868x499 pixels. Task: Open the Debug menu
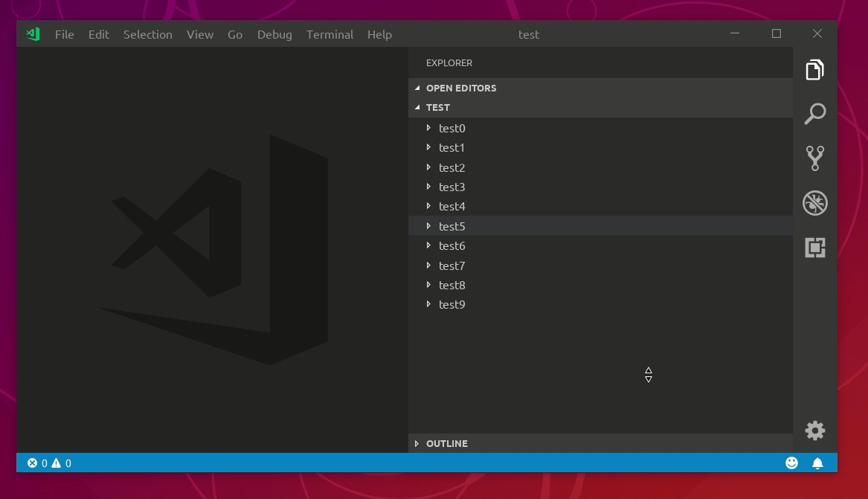[x=274, y=34]
